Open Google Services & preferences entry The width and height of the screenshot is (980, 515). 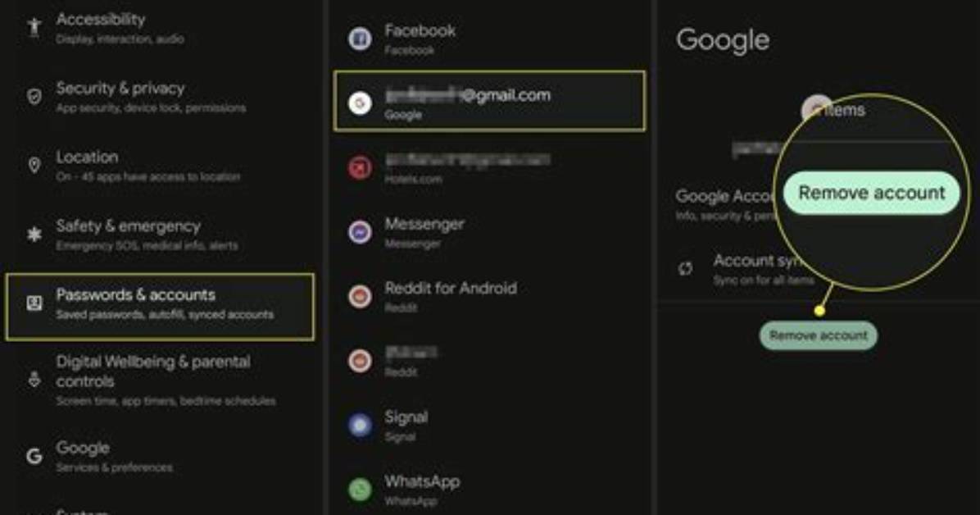(x=160, y=457)
